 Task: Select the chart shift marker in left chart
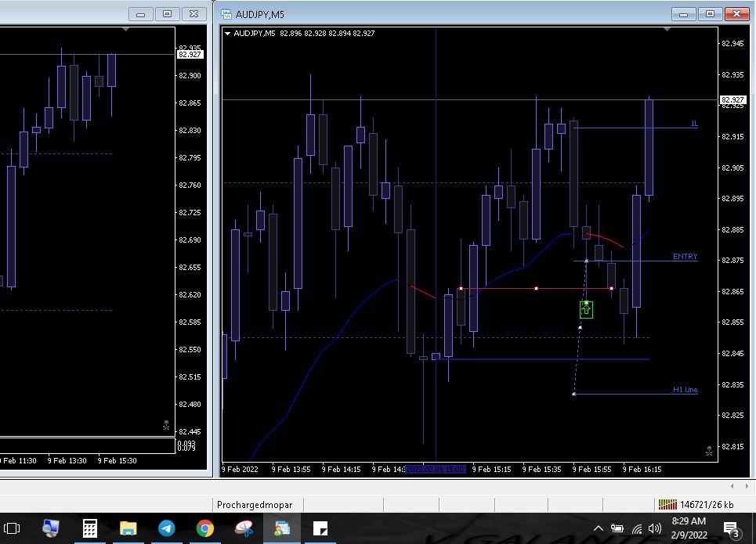pyautogui.click(x=126, y=30)
